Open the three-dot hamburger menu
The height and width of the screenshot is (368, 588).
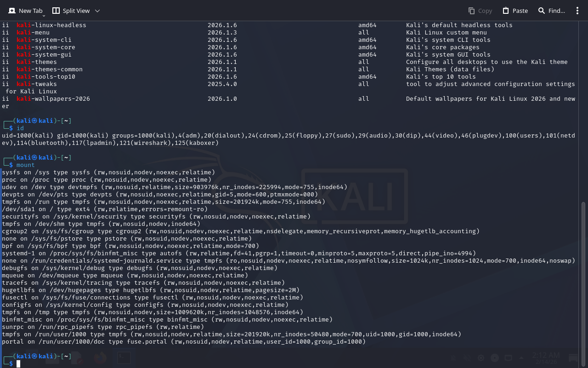tap(577, 11)
